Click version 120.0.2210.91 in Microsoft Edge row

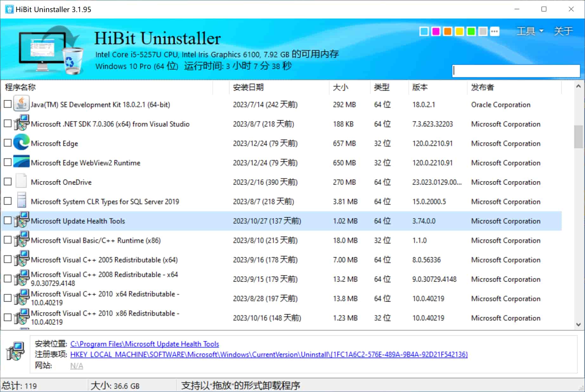[432, 143]
